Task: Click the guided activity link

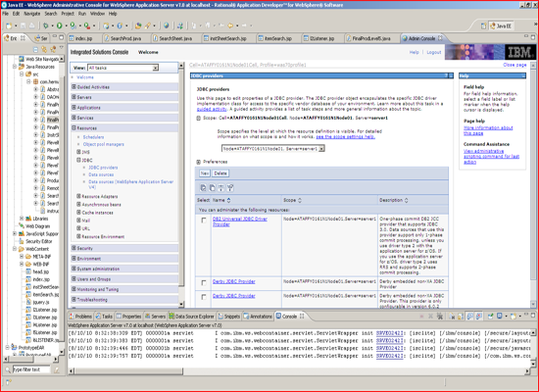Action: point(212,110)
